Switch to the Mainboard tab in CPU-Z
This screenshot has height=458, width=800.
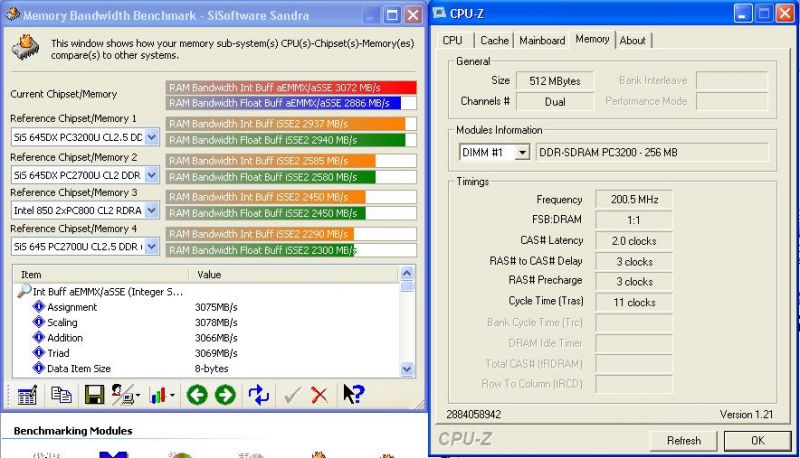click(x=542, y=40)
